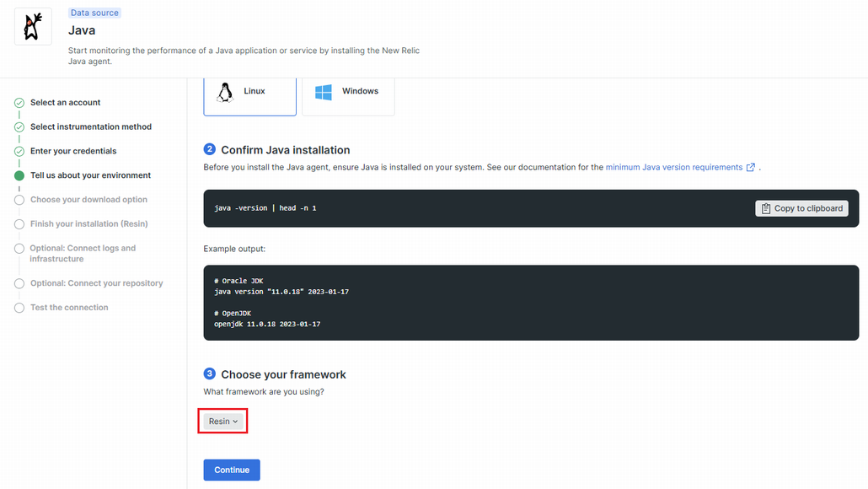Click the Select instrumentation method checkmark icon

pyautogui.click(x=19, y=127)
